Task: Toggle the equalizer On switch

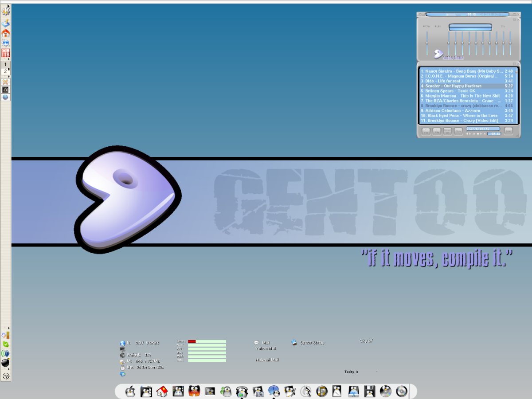Action: coord(426,26)
